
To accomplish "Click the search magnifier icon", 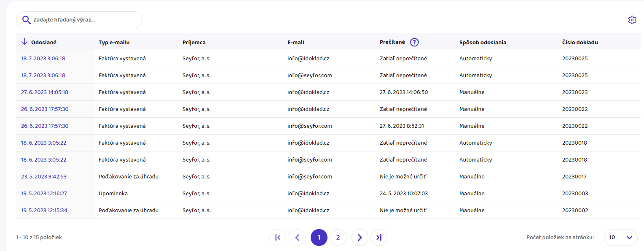I will (x=26, y=20).
